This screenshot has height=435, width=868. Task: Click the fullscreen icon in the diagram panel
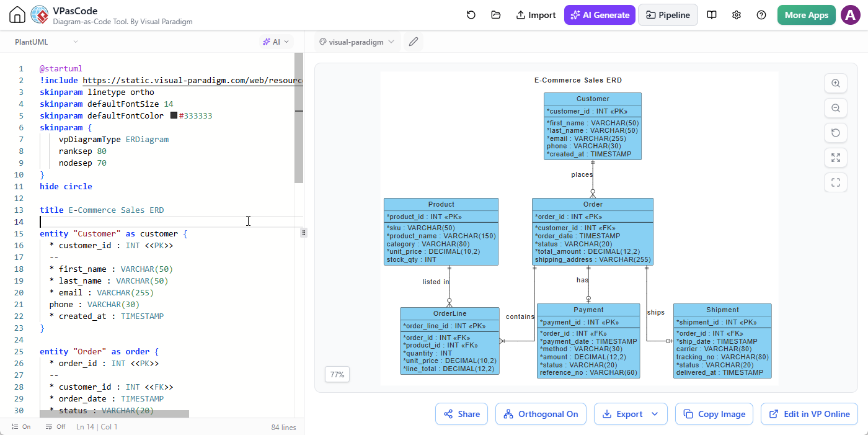click(x=836, y=182)
